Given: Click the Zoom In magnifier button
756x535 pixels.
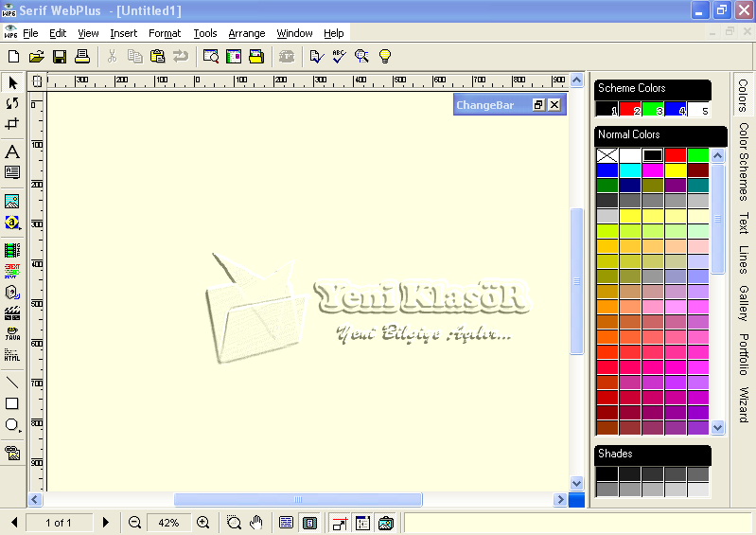Looking at the screenshot, I should 202,523.
